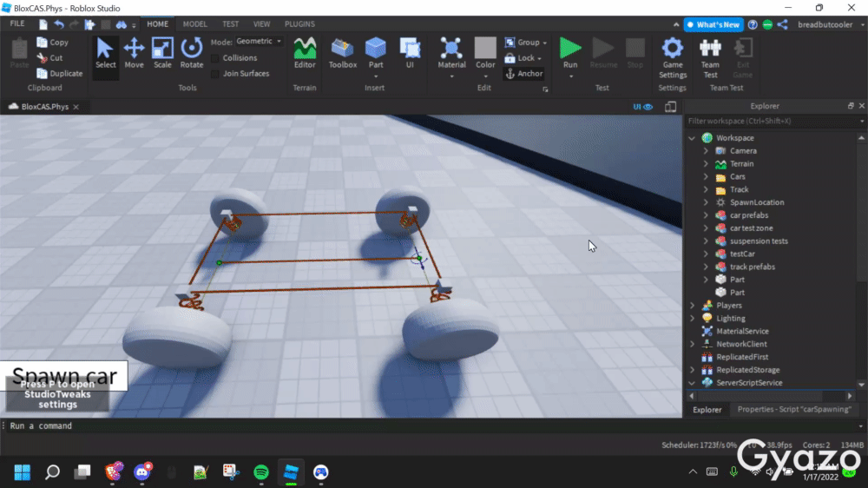
Task: Switch to the MODEL tab
Action: coord(194,24)
